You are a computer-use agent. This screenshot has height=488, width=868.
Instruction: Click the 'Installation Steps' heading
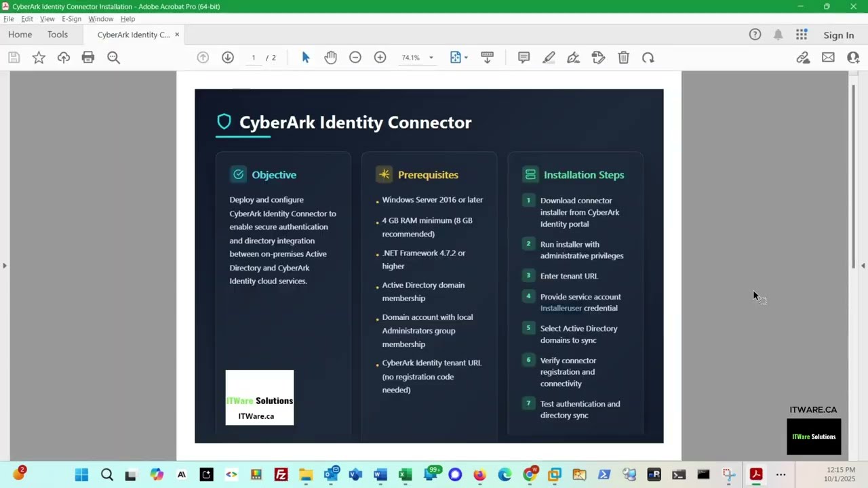[x=584, y=175]
